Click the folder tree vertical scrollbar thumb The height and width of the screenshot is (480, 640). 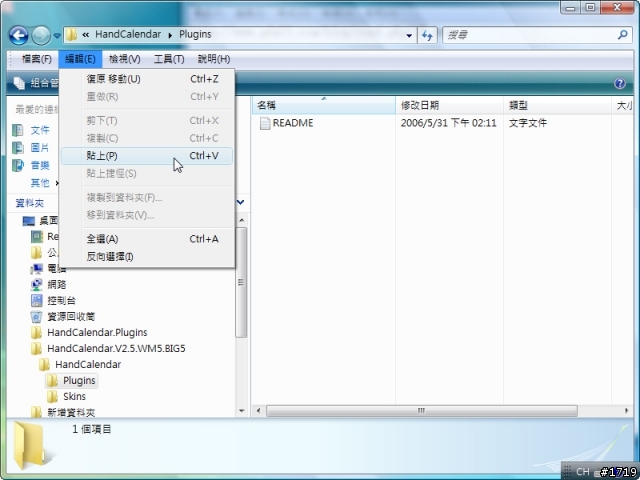pos(241,282)
